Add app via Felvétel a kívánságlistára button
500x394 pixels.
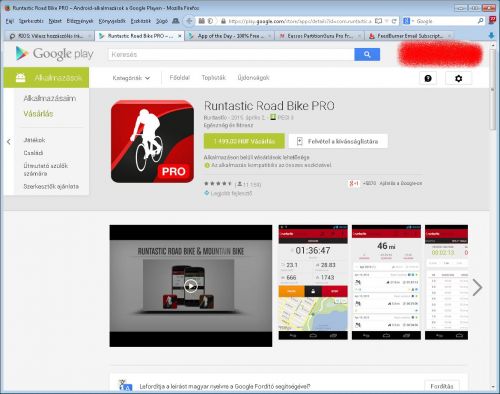coord(338,141)
